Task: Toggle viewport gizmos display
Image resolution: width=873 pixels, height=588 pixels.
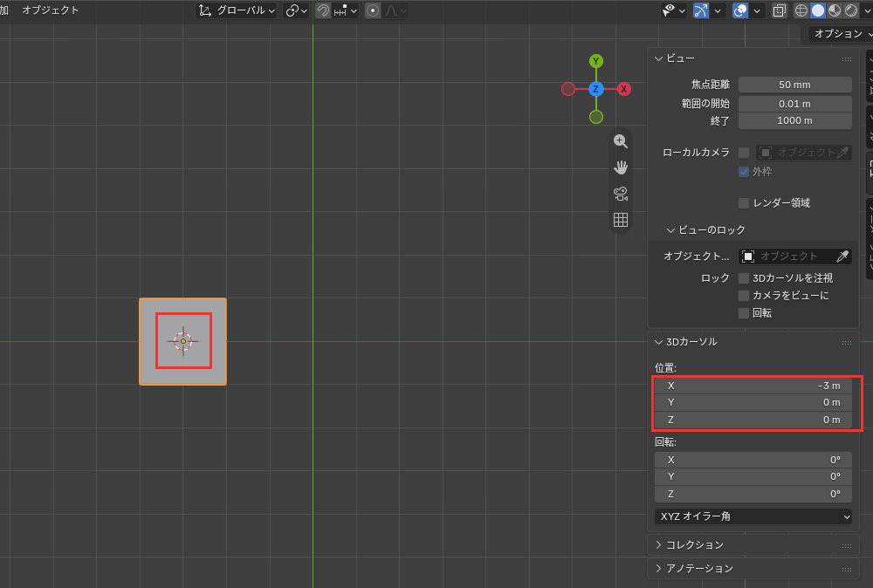Action: tap(701, 10)
